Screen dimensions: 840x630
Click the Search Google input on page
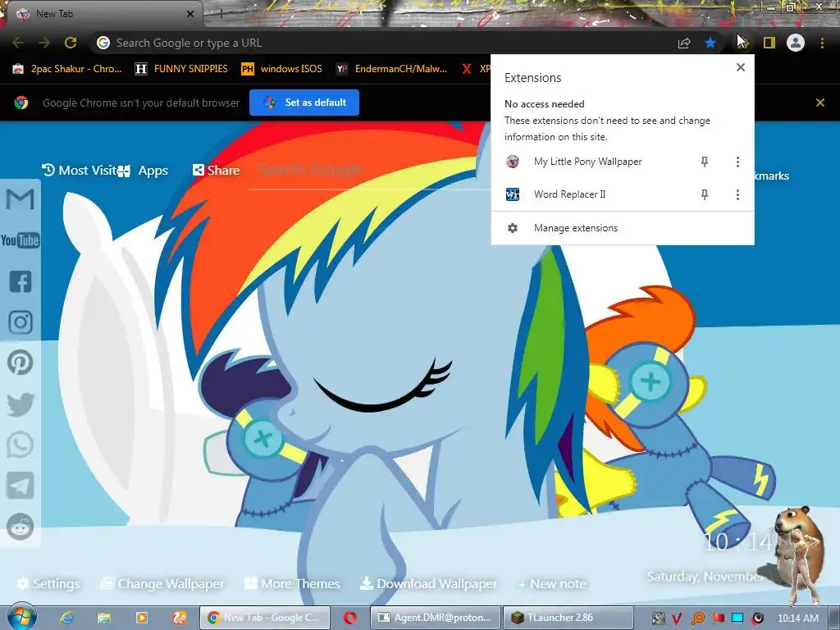[370, 170]
